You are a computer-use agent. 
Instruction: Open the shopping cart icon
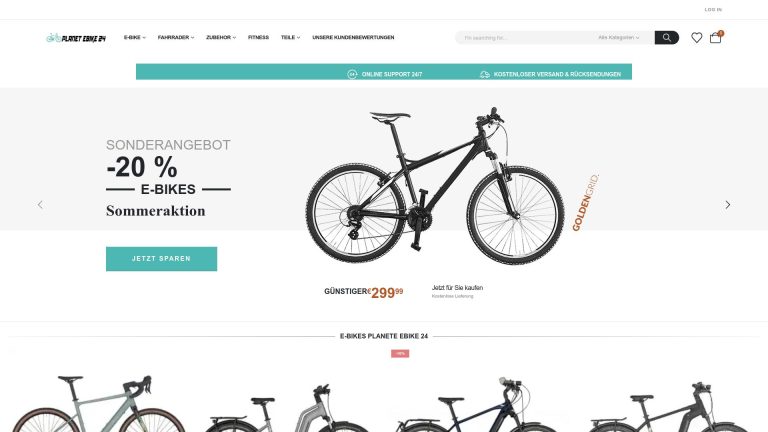click(716, 38)
